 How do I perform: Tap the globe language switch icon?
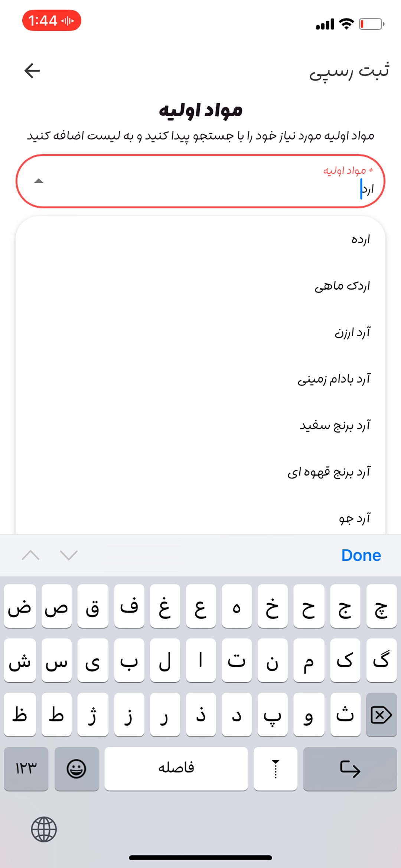(x=44, y=829)
